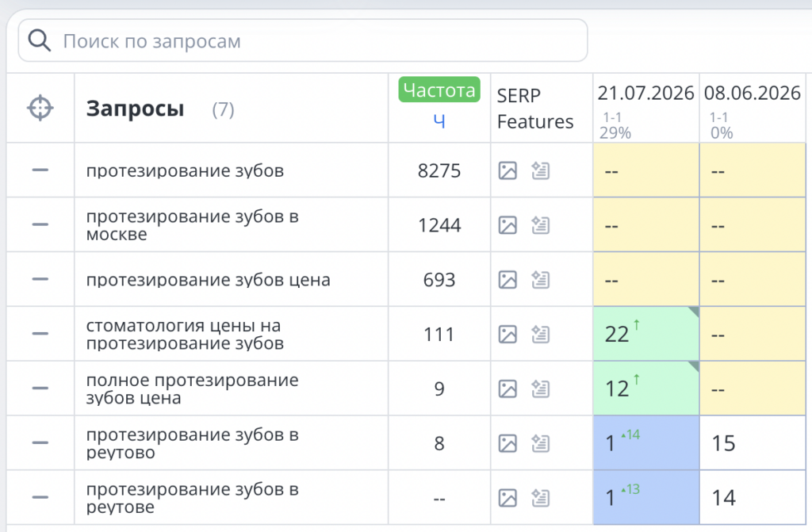Click snippet list icon in frequency 8275 row
The height and width of the screenshot is (532, 812).
tap(540, 170)
